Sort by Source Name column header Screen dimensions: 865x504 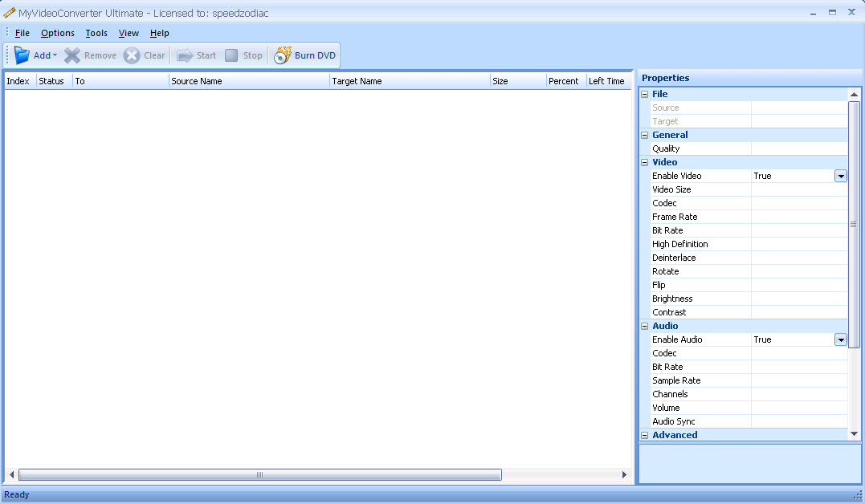click(x=249, y=81)
